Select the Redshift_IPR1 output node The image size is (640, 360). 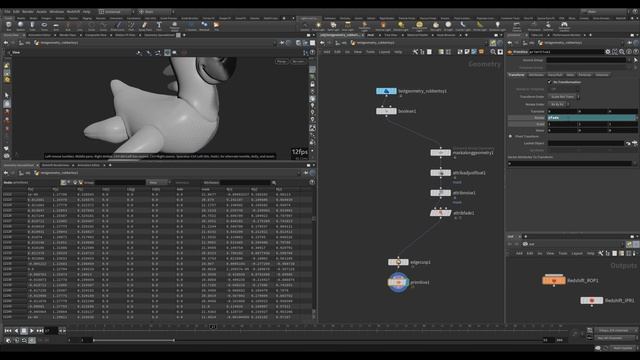click(591, 300)
